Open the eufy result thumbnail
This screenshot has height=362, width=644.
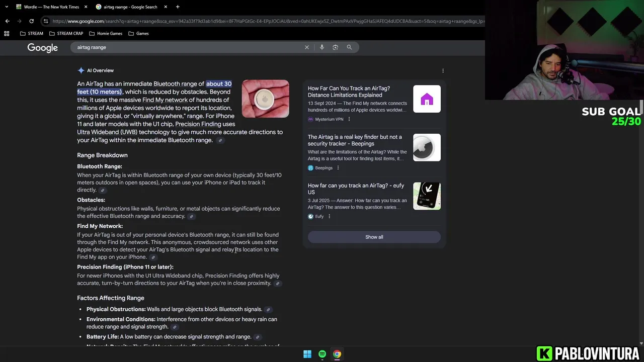[427, 196]
